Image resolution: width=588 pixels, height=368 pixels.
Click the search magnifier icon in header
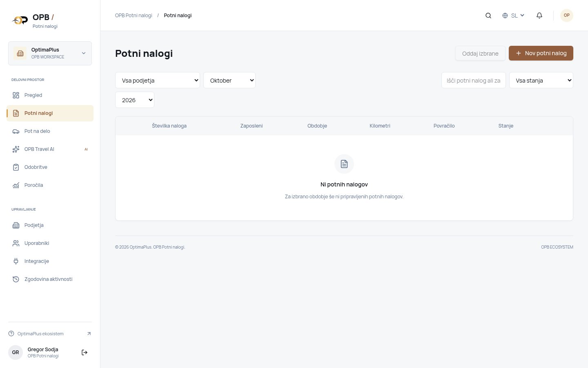pyautogui.click(x=488, y=16)
